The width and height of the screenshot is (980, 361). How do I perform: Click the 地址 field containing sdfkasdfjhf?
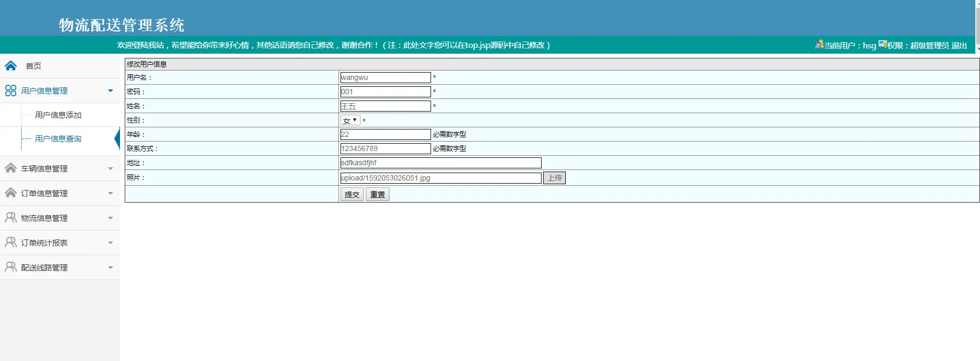tap(441, 163)
